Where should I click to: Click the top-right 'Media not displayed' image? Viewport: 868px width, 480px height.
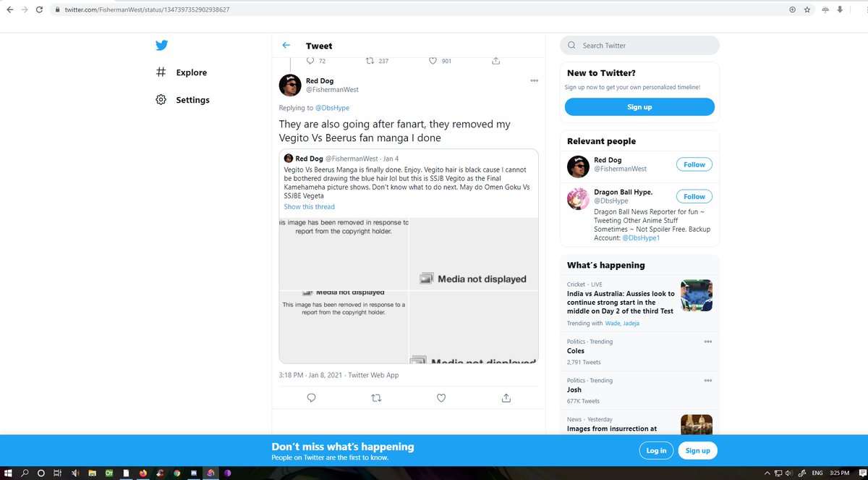tap(474, 254)
